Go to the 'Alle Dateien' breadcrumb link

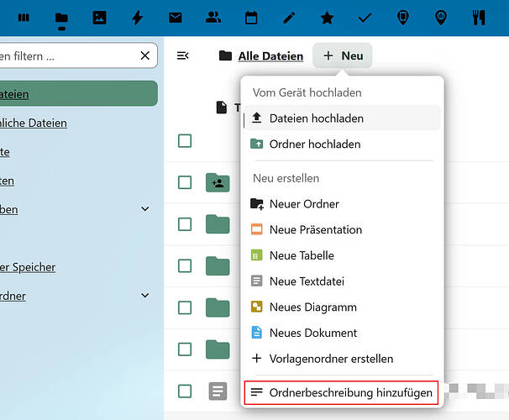point(270,56)
